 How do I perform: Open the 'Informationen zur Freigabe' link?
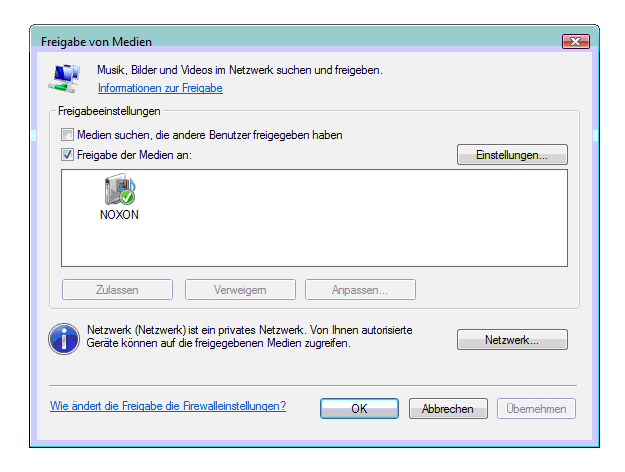point(160,88)
